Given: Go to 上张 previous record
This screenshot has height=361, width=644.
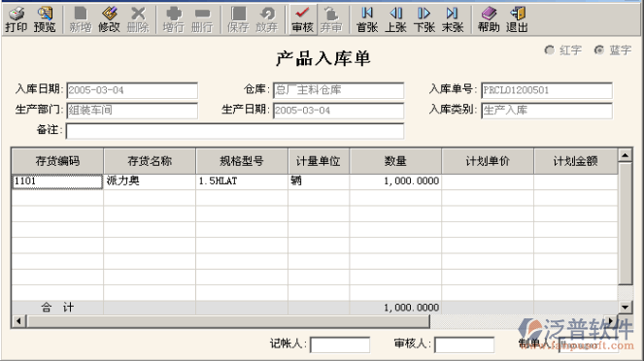Looking at the screenshot, I should click(395, 19).
